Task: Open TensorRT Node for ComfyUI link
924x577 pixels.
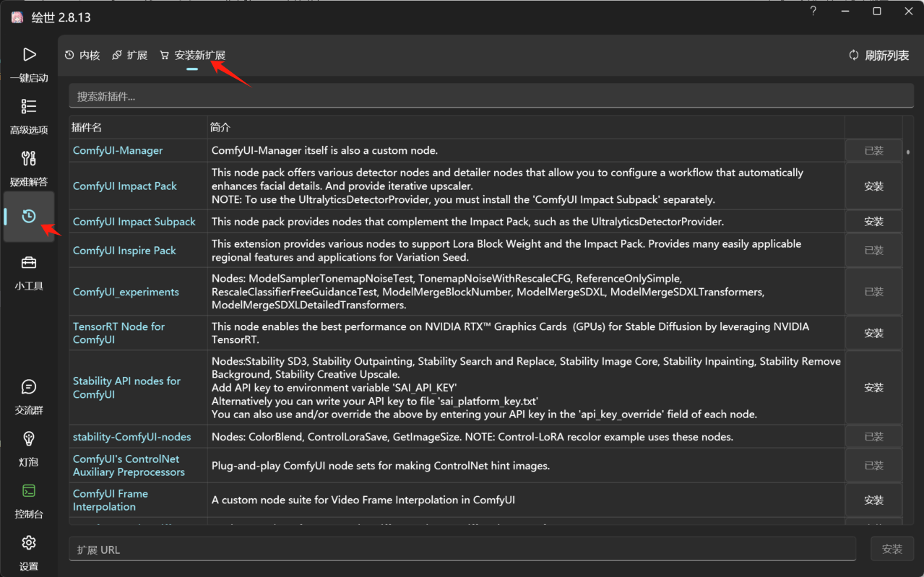Action: pyautogui.click(x=118, y=333)
